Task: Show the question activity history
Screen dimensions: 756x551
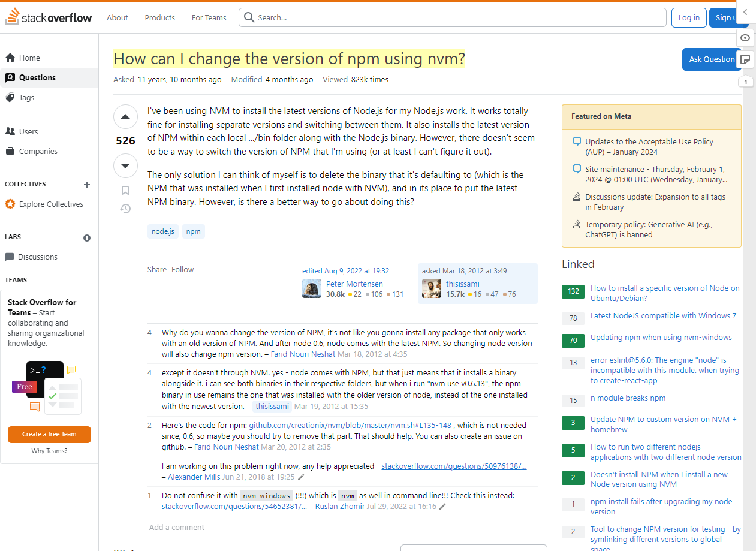Action: (125, 209)
